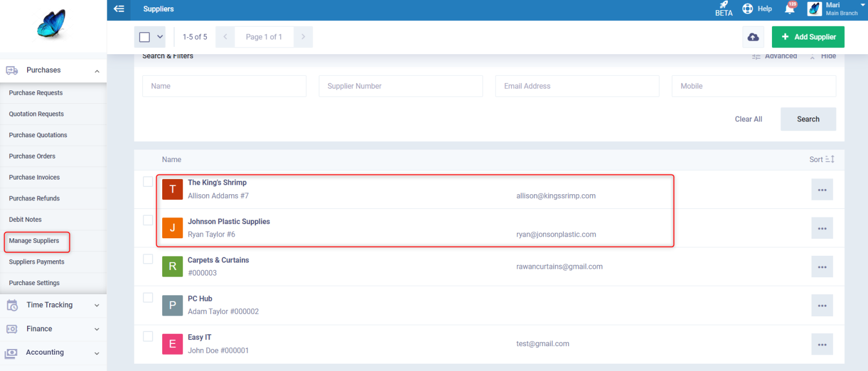868x371 pixels.
Task: Open the three-dot menu for Easy IT
Action: pyautogui.click(x=822, y=344)
